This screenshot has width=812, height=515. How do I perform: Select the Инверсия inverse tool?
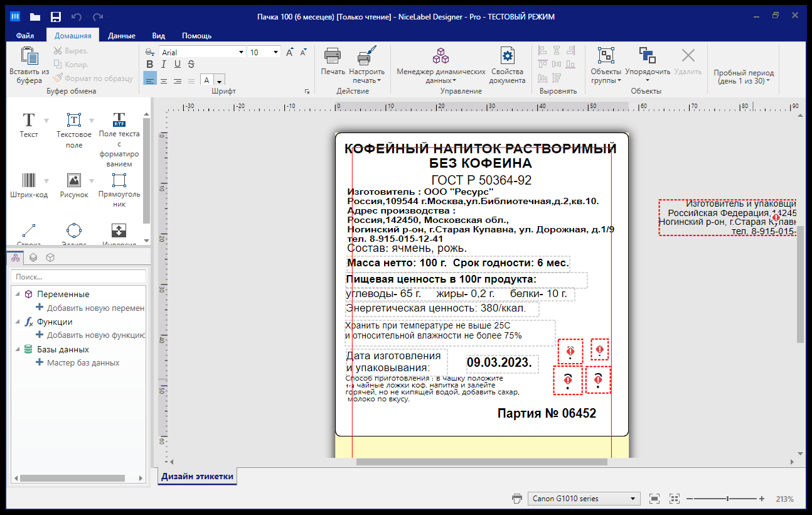(x=119, y=233)
